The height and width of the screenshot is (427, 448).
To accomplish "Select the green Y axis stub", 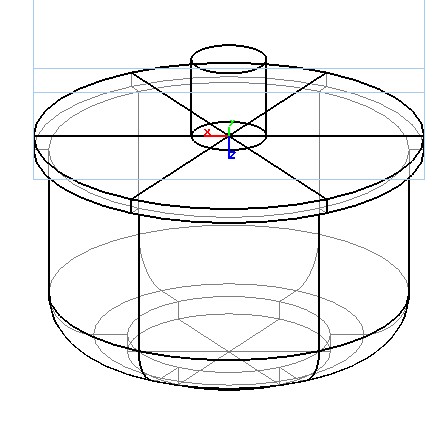I will 230,129.
